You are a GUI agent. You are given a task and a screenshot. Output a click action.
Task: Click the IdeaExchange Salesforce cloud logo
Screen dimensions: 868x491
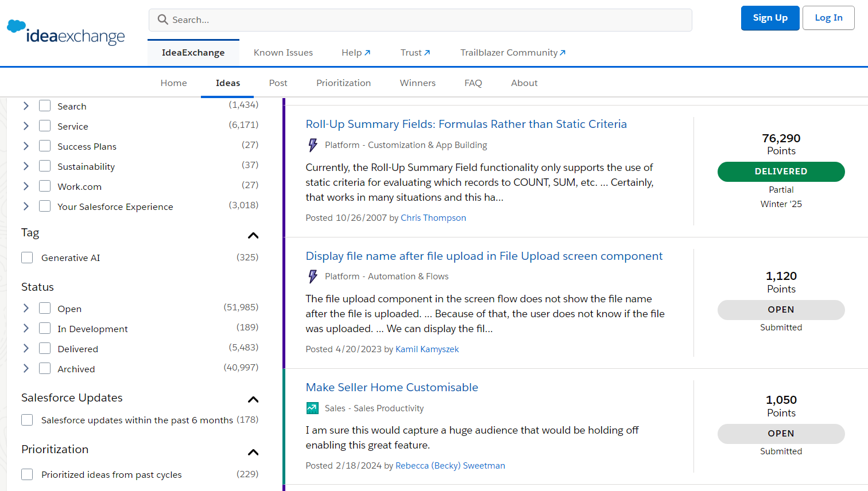pyautogui.click(x=66, y=32)
